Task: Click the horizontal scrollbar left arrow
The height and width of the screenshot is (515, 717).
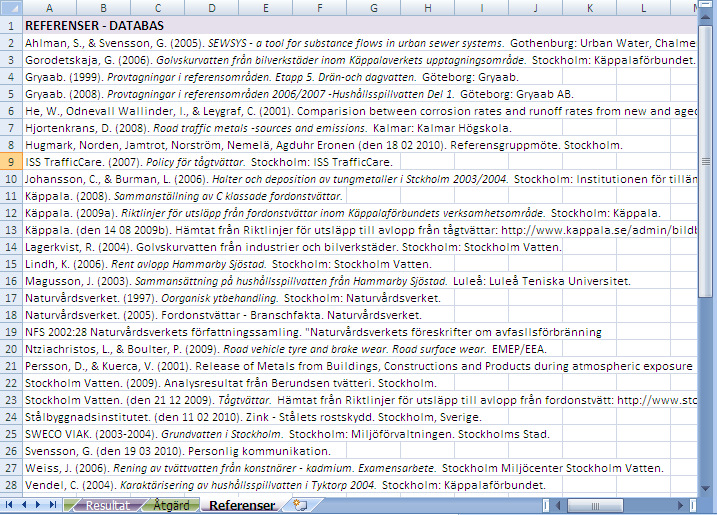Action: [x=557, y=505]
